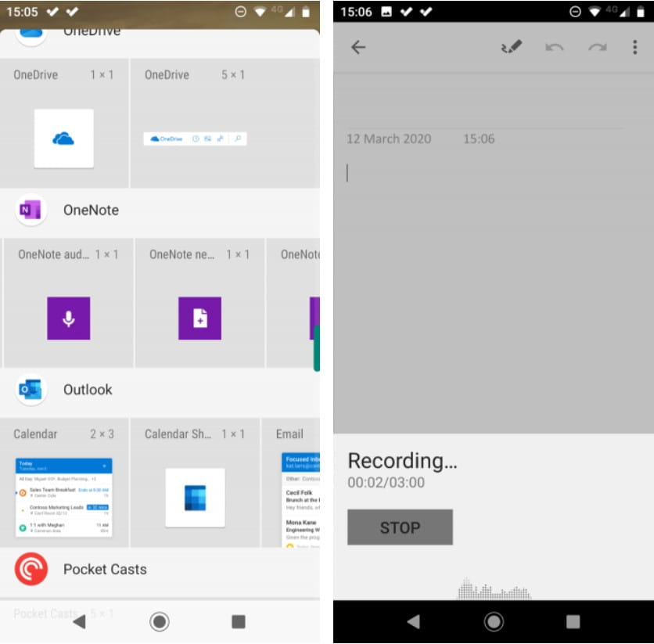Tap the upload icon in OneDrive widget bar
This screenshot has width=654, height=644.
coord(220,139)
